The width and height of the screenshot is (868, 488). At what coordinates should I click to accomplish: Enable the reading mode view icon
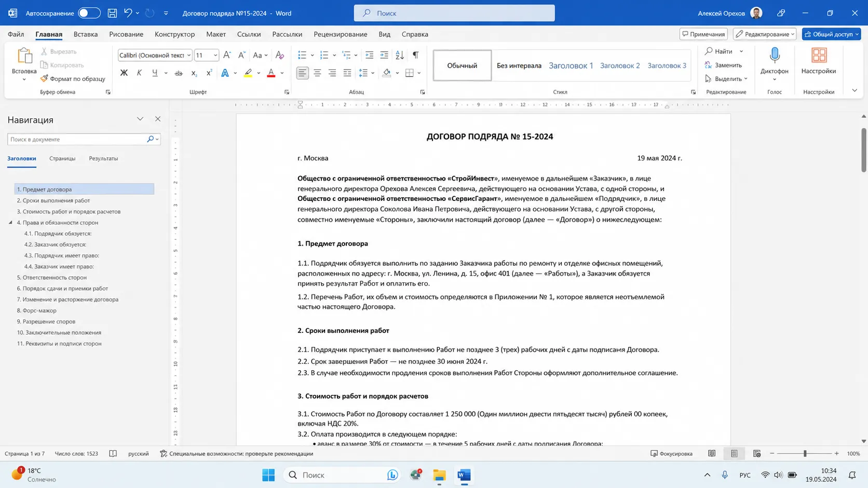coord(712,454)
